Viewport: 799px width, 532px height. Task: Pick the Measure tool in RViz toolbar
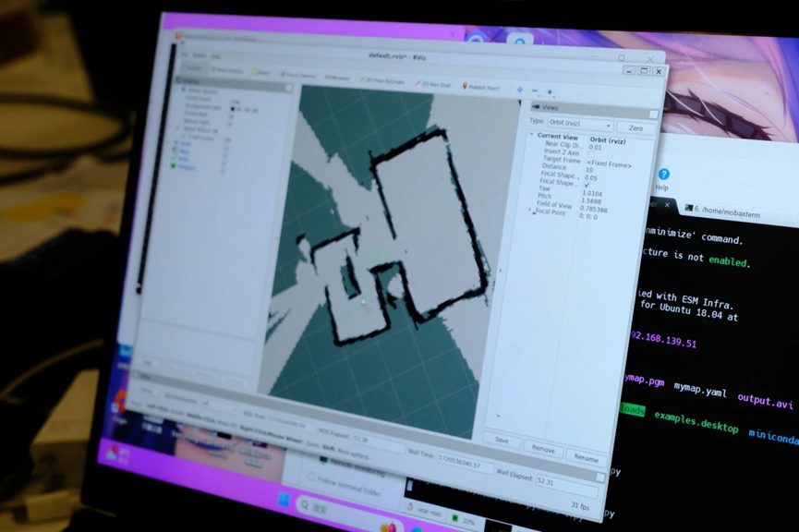(x=337, y=78)
